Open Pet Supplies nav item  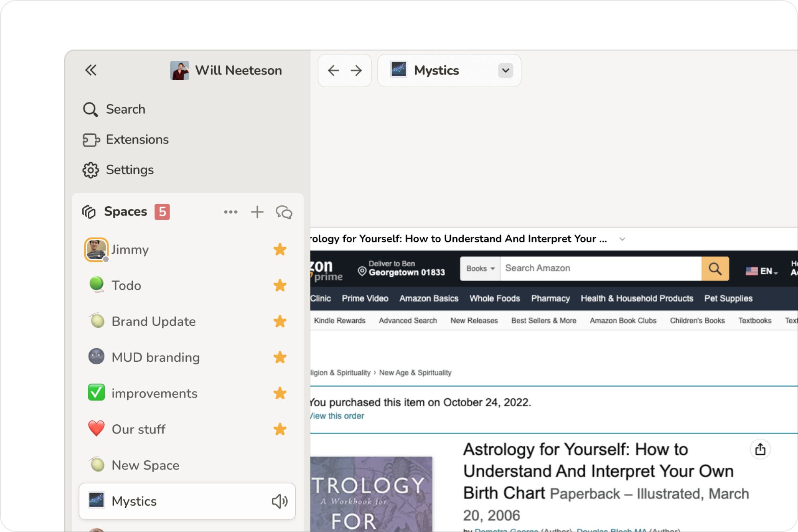click(x=728, y=299)
